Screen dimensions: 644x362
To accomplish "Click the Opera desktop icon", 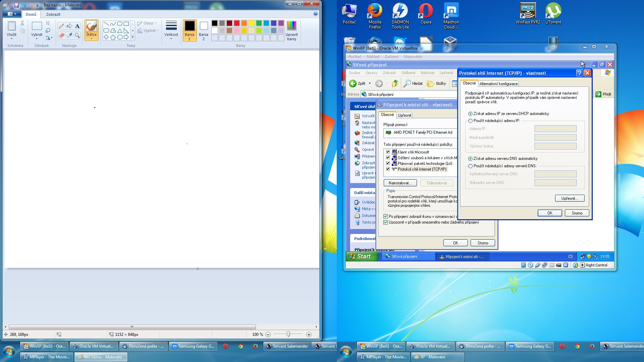I will pos(426,14).
